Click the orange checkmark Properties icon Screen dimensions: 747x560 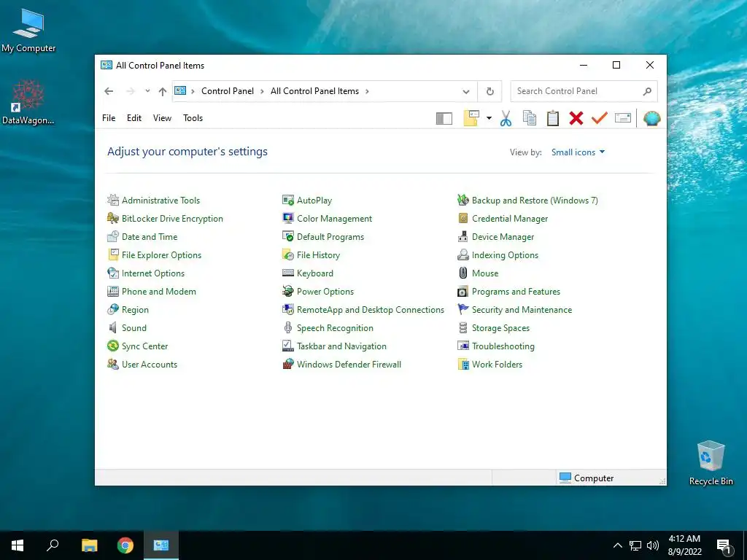600,118
